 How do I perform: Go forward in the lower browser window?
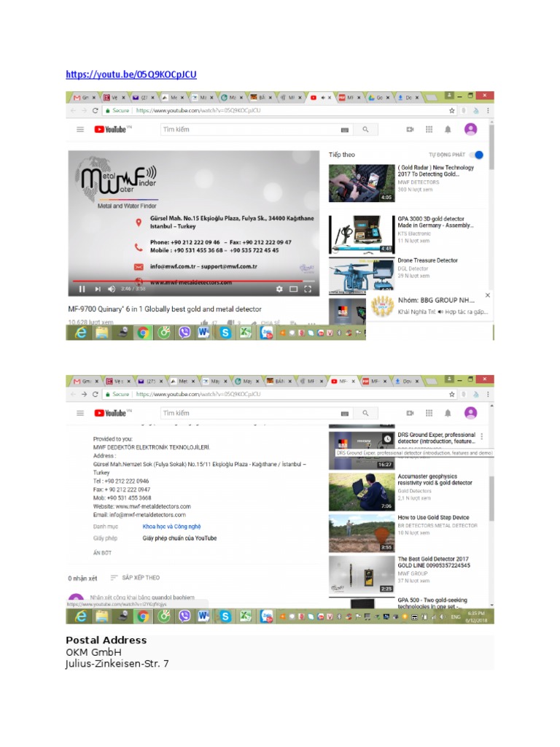(84, 395)
